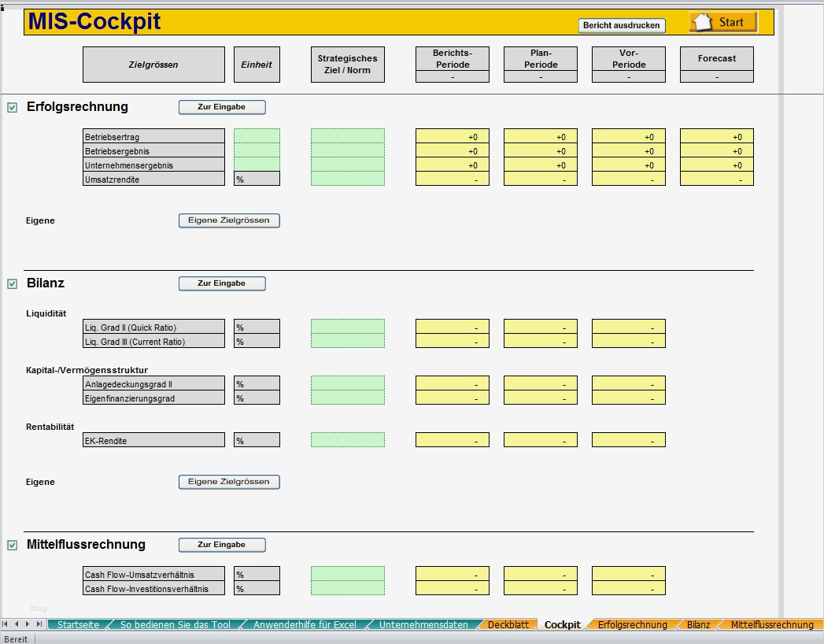Select the green Strategisches Ziel input cell

point(347,156)
